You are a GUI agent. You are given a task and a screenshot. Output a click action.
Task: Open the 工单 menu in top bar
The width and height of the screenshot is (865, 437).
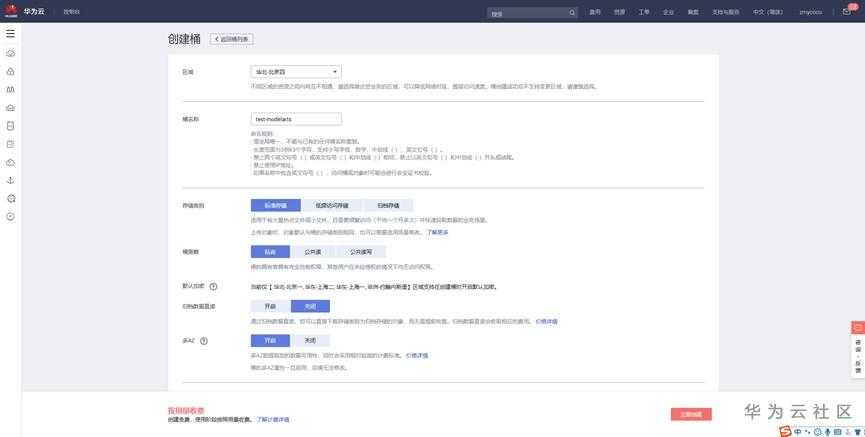click(x=644, y=12)
